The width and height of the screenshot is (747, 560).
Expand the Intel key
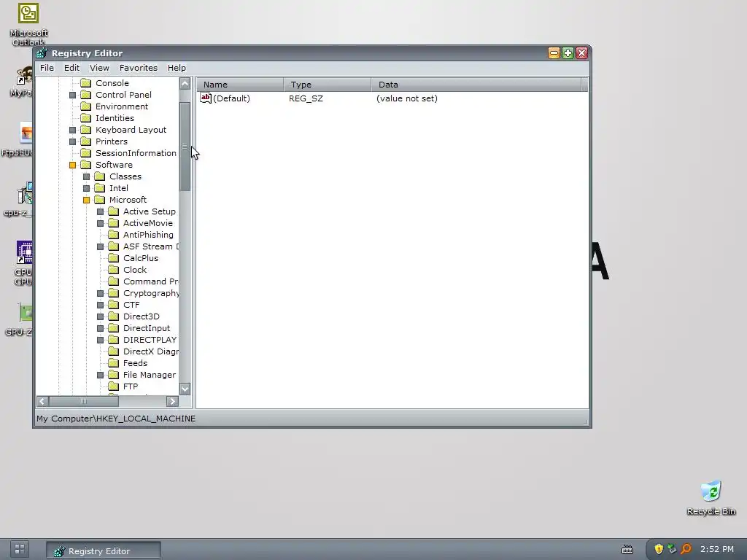[x=86, y=189]
